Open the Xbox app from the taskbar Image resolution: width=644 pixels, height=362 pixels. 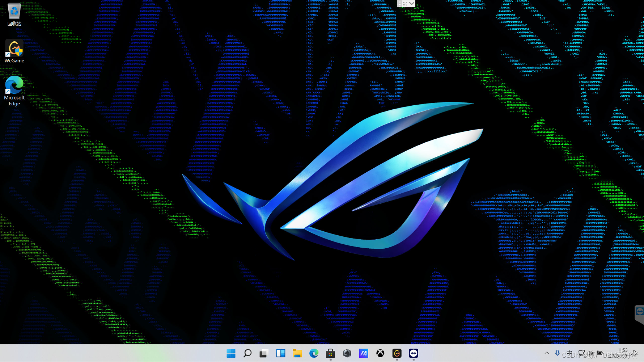click(x=380, y=353)
